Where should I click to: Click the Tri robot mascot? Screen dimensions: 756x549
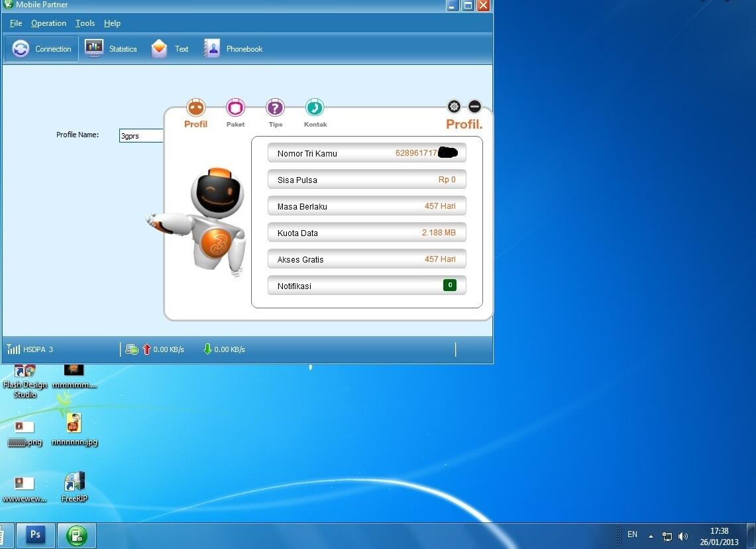coord(197,223)
